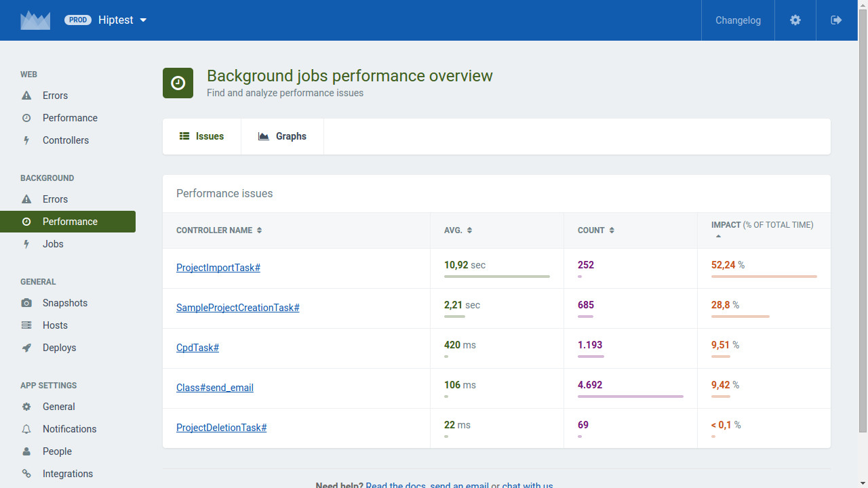Sort by Controller Name column

click(x=219, y=230)
